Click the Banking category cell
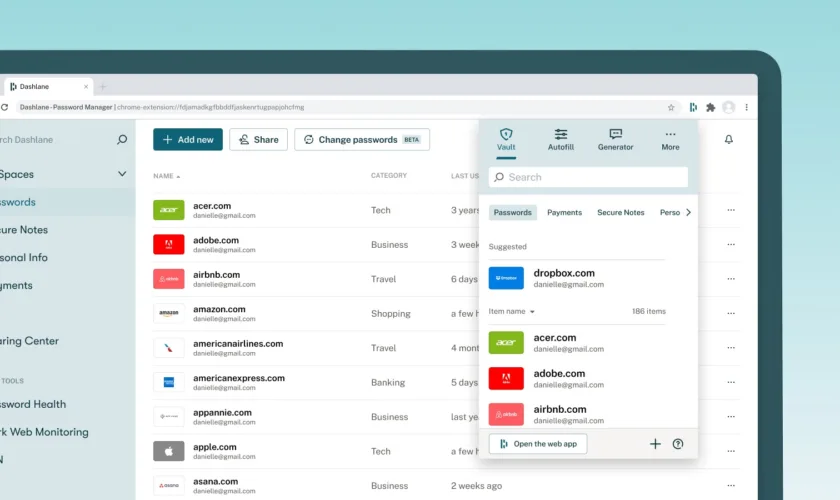This screenshot has width=840, height=500. tap(388, 382)
